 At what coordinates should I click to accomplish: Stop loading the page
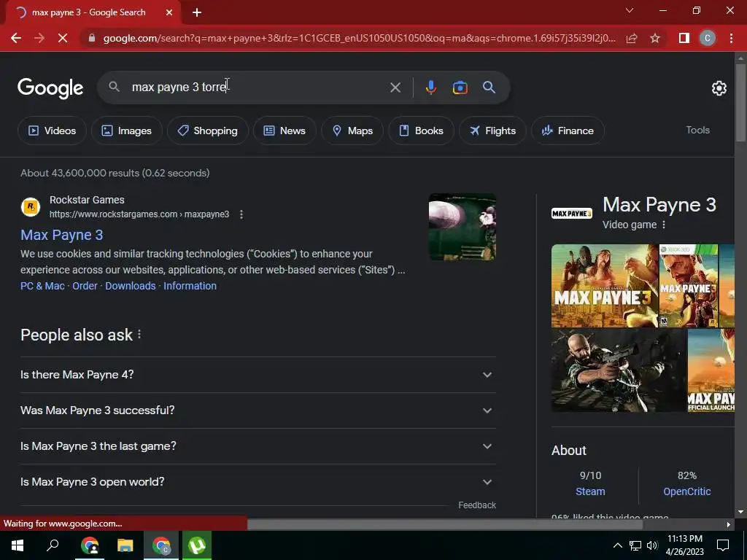63,38
